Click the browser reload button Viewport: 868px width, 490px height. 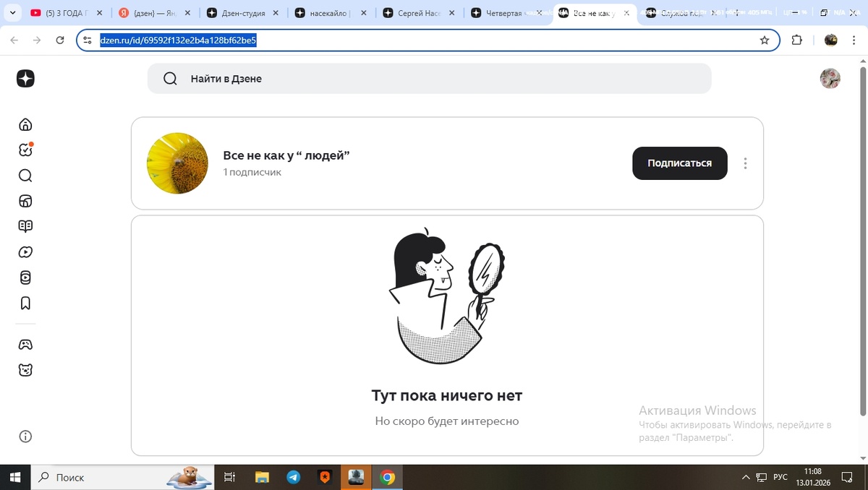point(60,40)
